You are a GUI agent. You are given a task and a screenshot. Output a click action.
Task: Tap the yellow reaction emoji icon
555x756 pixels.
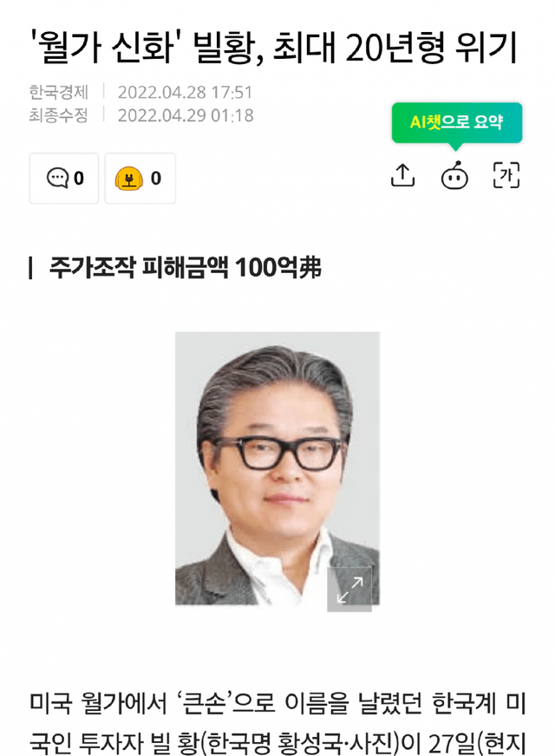pyautogui.click(x=128, y=179)
